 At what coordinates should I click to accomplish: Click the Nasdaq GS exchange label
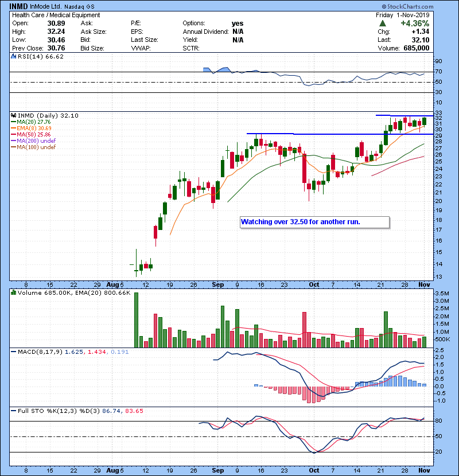pos(79,6)
